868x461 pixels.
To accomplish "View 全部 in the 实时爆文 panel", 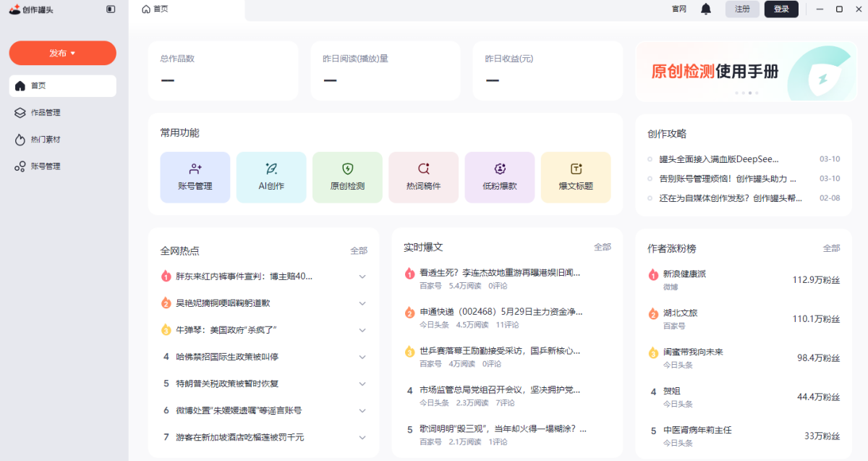I will tap(602, 248).
